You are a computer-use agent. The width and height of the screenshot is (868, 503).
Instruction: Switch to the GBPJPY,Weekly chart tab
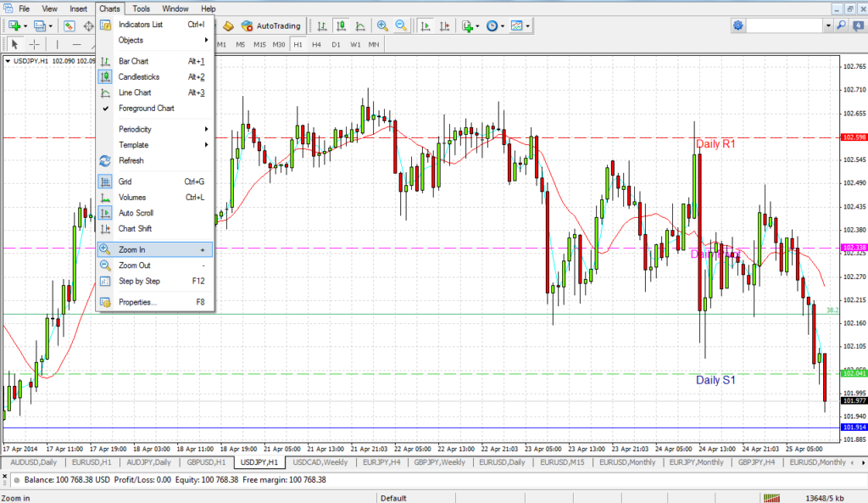click(440, 462)
